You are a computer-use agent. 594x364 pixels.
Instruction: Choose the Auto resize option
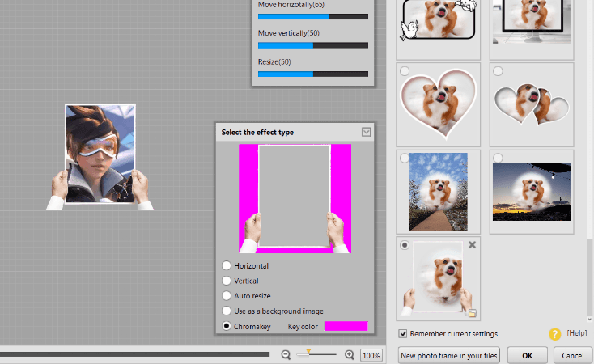tap(226, 296)
